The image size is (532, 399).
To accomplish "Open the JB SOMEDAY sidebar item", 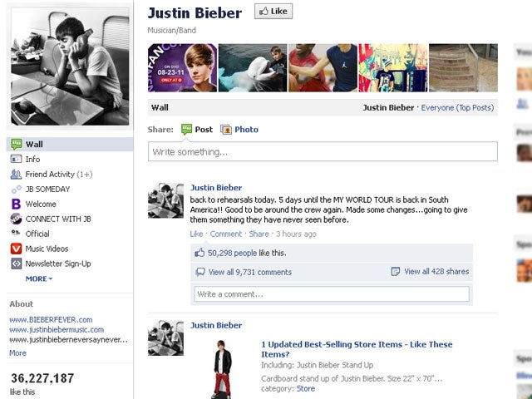I will tap(47, 189).
